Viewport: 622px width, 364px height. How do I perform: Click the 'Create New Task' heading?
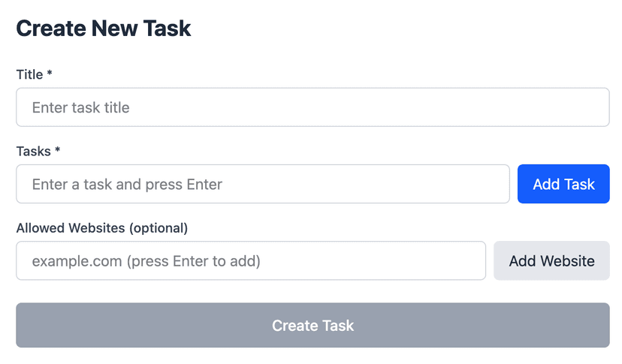point(104,29)
